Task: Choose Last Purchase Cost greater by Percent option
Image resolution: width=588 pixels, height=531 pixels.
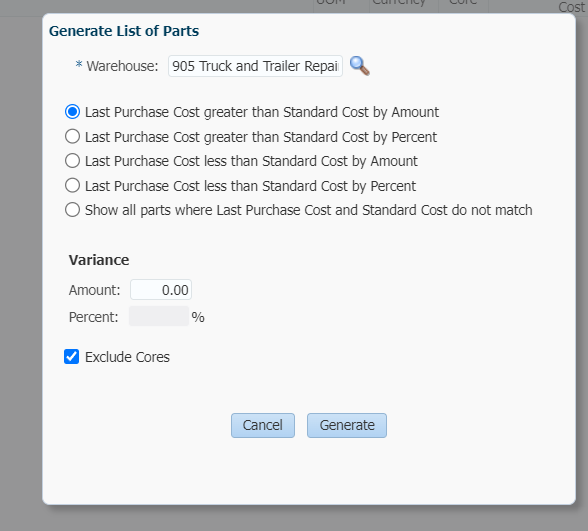Action: pyautogui.click(x=72, y=136)
